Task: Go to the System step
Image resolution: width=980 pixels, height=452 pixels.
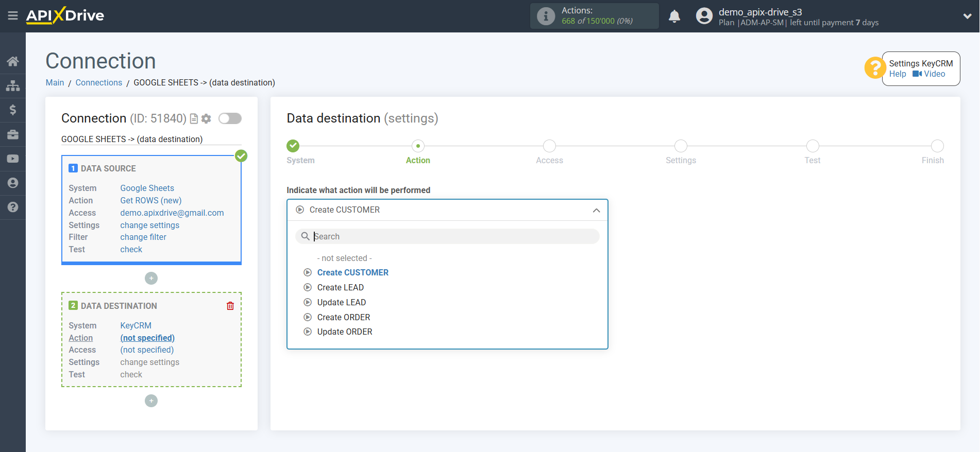Action: [x=293, y=146]
